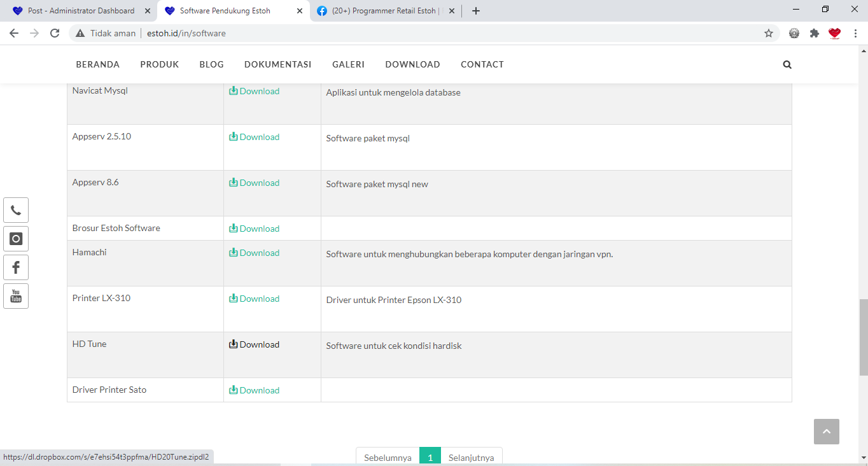
Task: Click the address bar URL estoh.id/in/software
Action: click(x=186, y=33)
